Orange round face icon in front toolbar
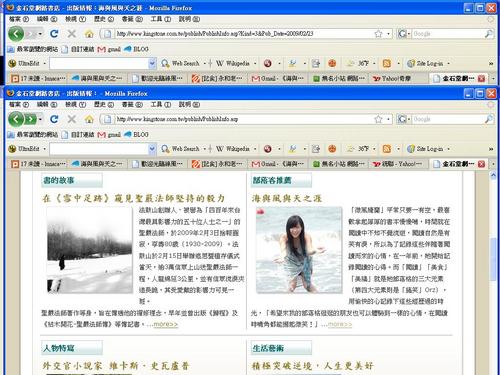Screen dimensions: 500x375 [x=332, y=149]
